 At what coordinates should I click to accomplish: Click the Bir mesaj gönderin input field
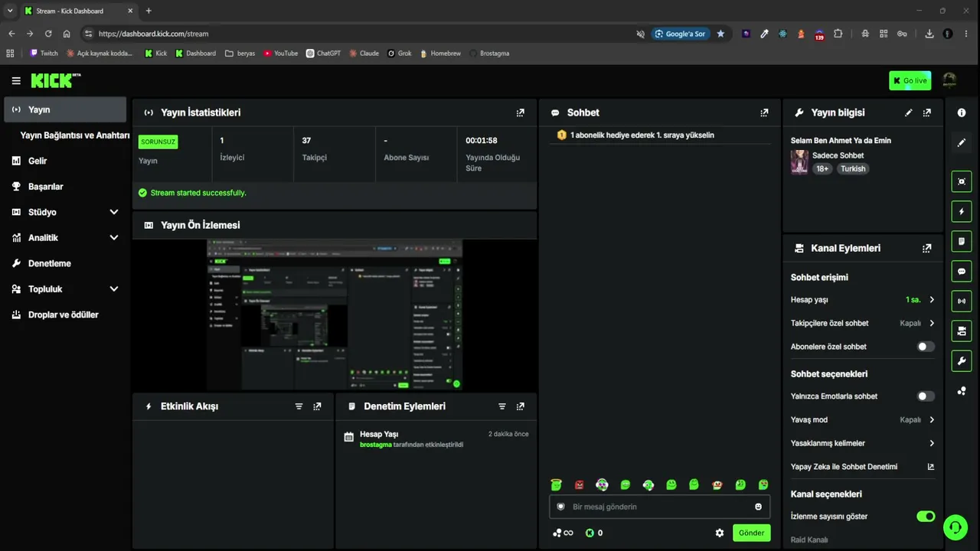click(659, 507)
